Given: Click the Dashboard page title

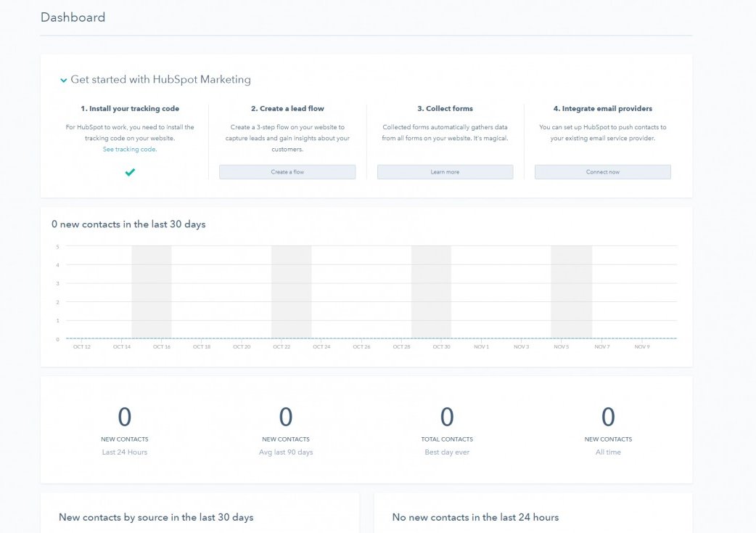Looking at the screenshot, I should click(73, 17).
